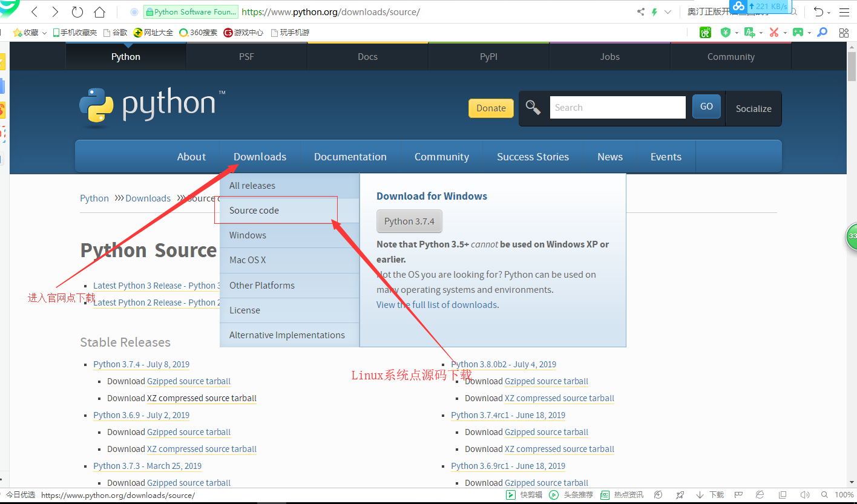The image size is (857, 504).
Task: Open 下载 downloads in the status bar
Action: click(x=710, y=495)
